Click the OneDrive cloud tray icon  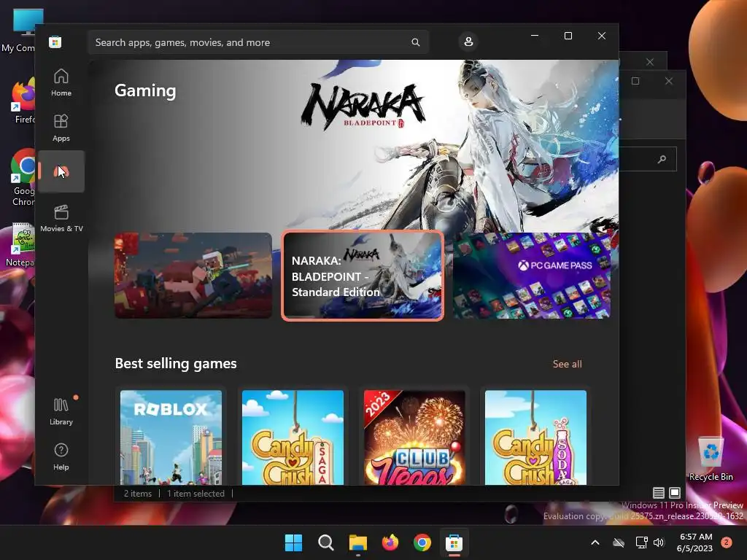(619, 542)
